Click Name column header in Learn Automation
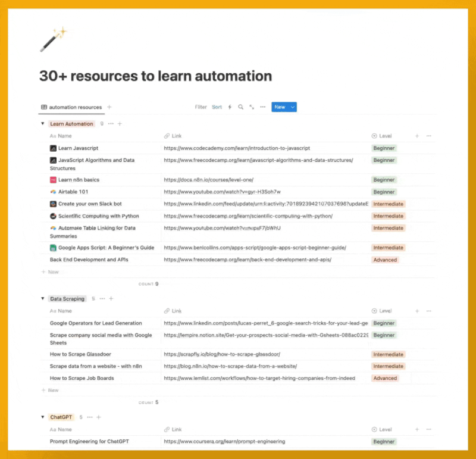476x459 pixels. [61, 136]
